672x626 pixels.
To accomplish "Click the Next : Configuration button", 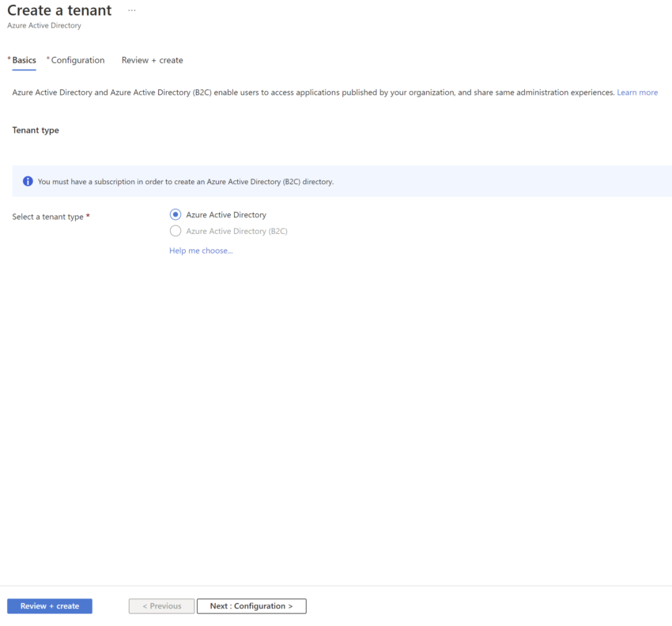I will (x=251, y=605).
